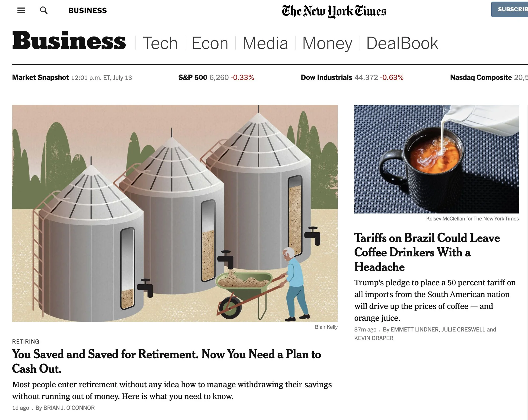Click the Market Snapshot label
The height and width of the screenshot is (420, 528).
(x=40, y=78)
